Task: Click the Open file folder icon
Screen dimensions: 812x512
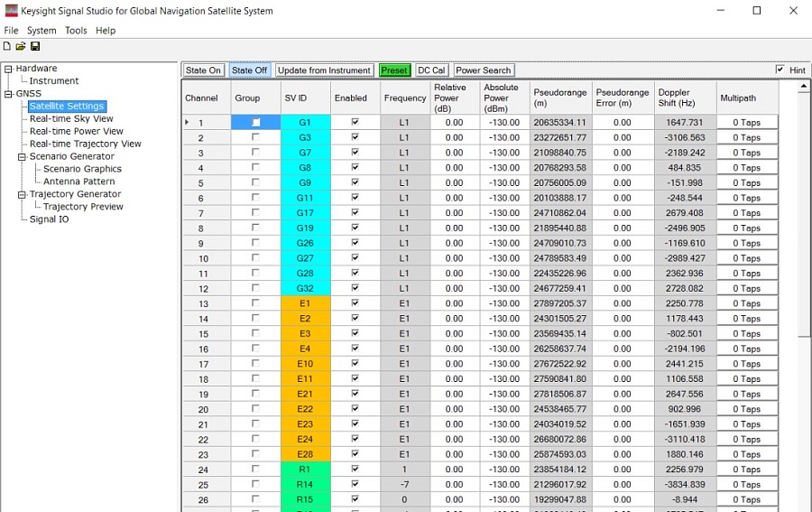Action: coord(21,46)
